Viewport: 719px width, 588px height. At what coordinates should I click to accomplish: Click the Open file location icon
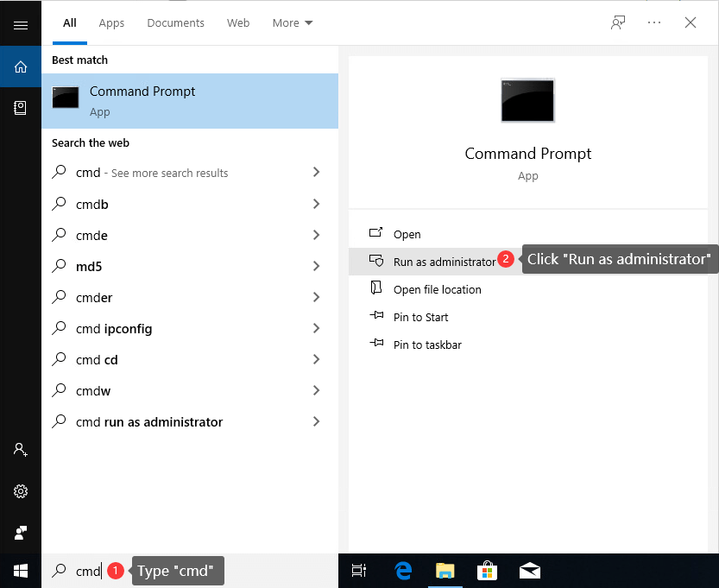point(376,288)
